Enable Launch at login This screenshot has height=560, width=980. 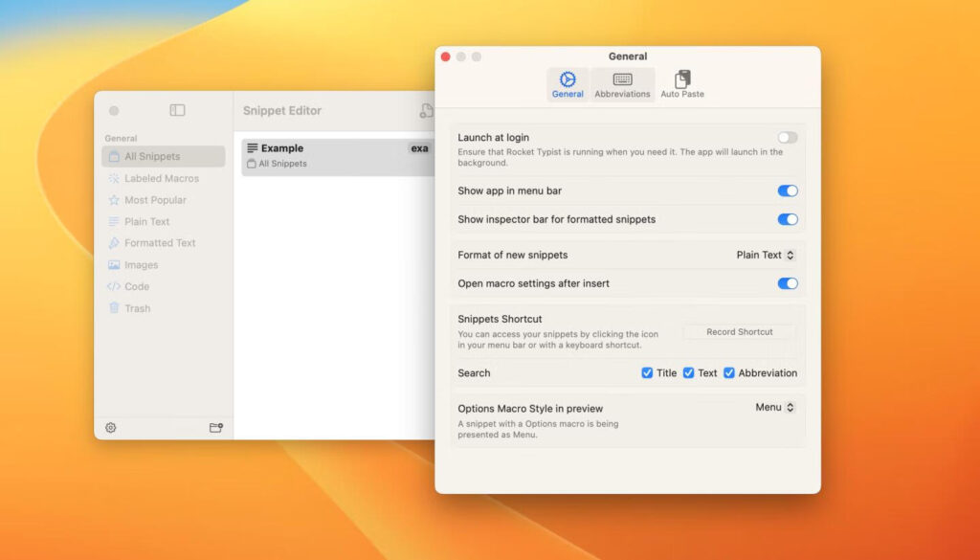[787, 137]
